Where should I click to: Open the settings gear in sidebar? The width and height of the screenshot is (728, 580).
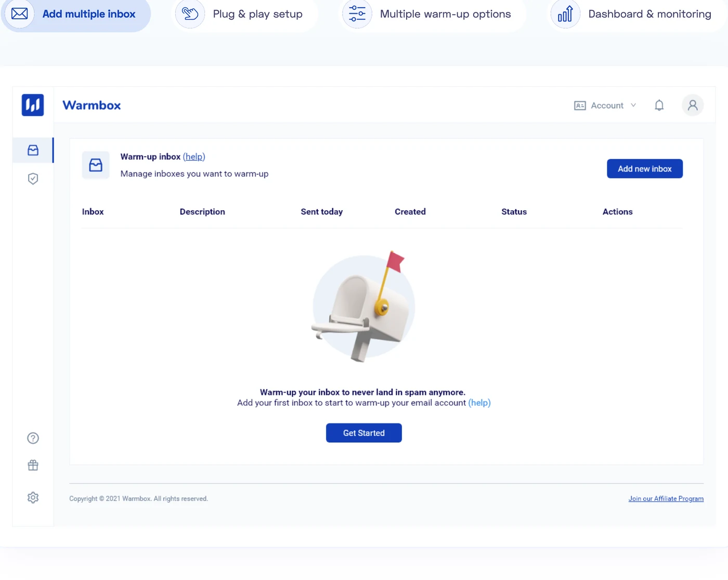click(33, 498)
